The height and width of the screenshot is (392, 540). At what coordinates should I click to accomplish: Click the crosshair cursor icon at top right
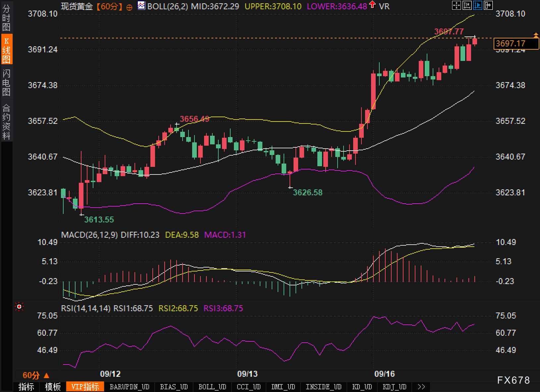pyautogui.click(x=457, y=5)
